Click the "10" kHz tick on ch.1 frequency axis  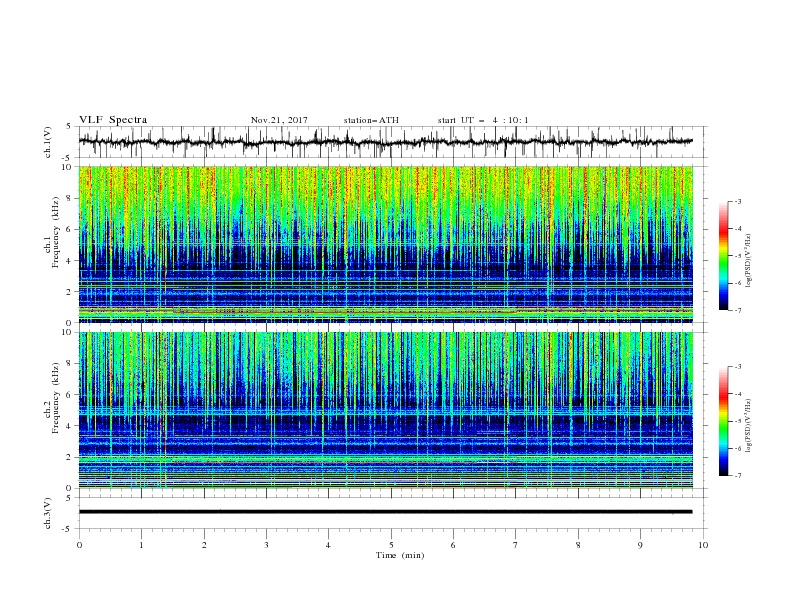point(68,167)
